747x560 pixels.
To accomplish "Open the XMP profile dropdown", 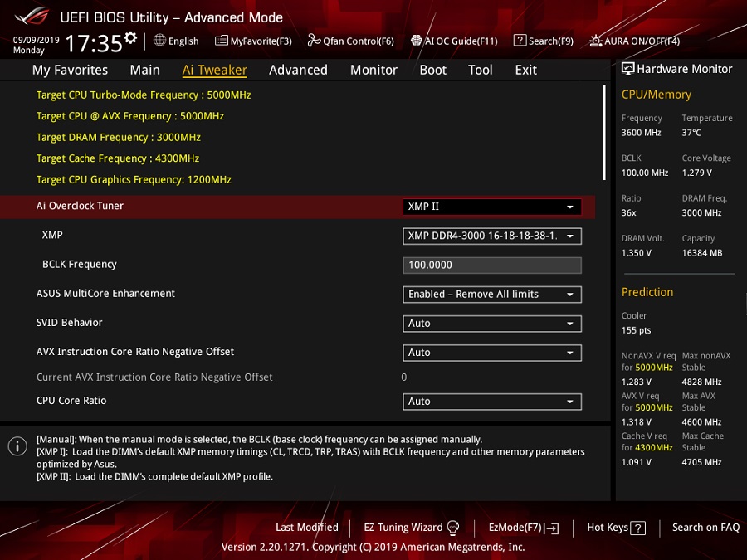I will click(x=491, y=236).
